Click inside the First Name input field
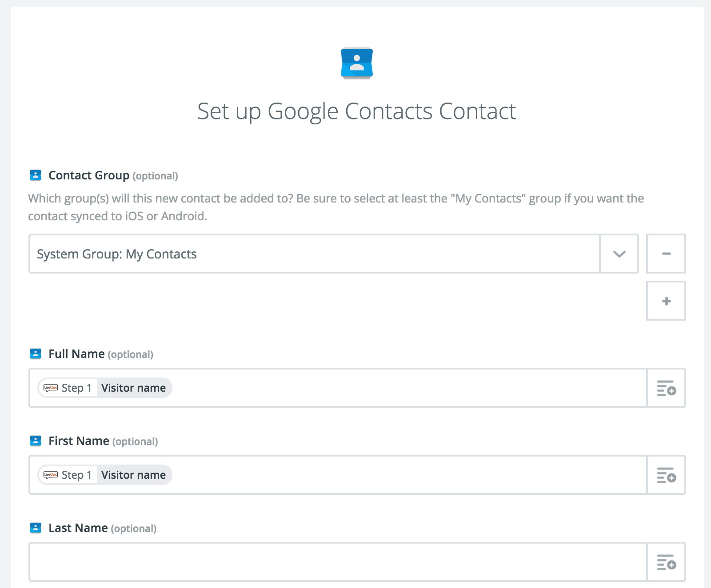Viewport: 711px width, 588px height. pos(338,475)
